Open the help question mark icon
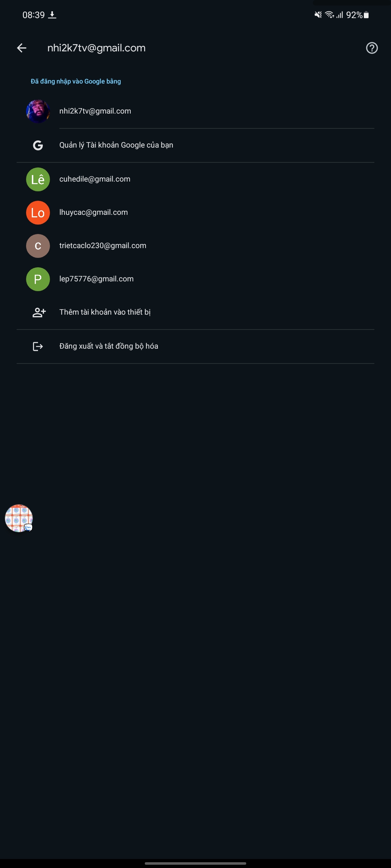 372,48
